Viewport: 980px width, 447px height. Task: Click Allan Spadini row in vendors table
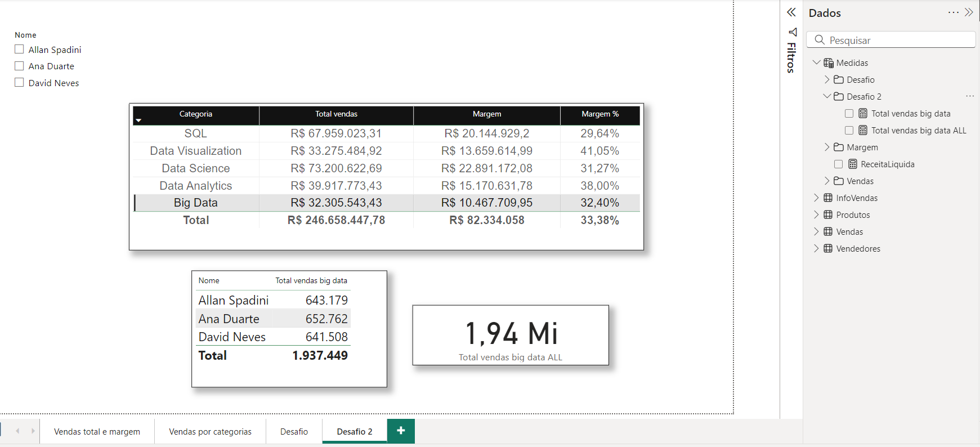pos(273,300)
